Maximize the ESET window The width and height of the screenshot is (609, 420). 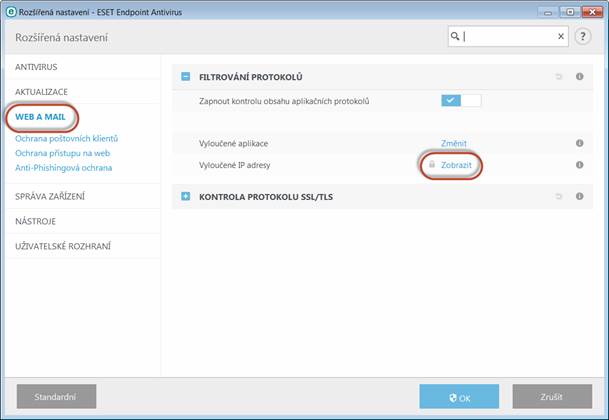coord(569,12)
